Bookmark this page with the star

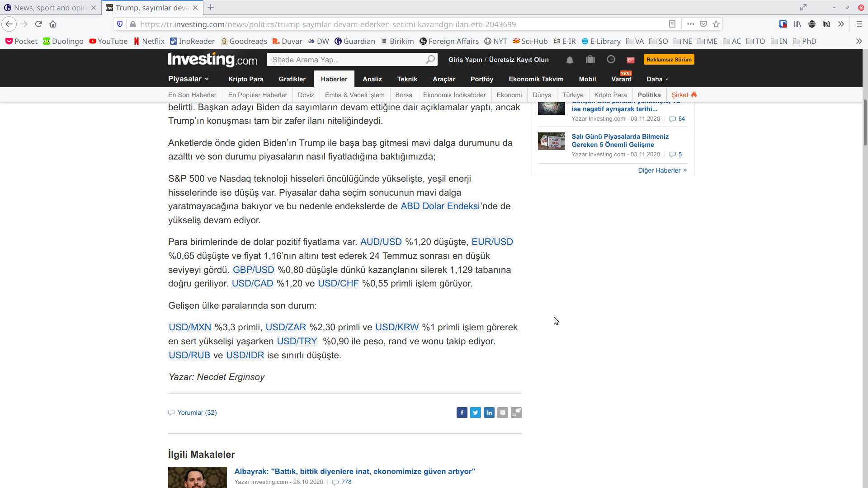click(716, 24)
